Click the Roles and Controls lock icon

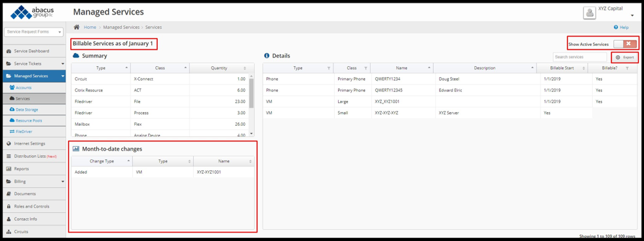point(9,206)
